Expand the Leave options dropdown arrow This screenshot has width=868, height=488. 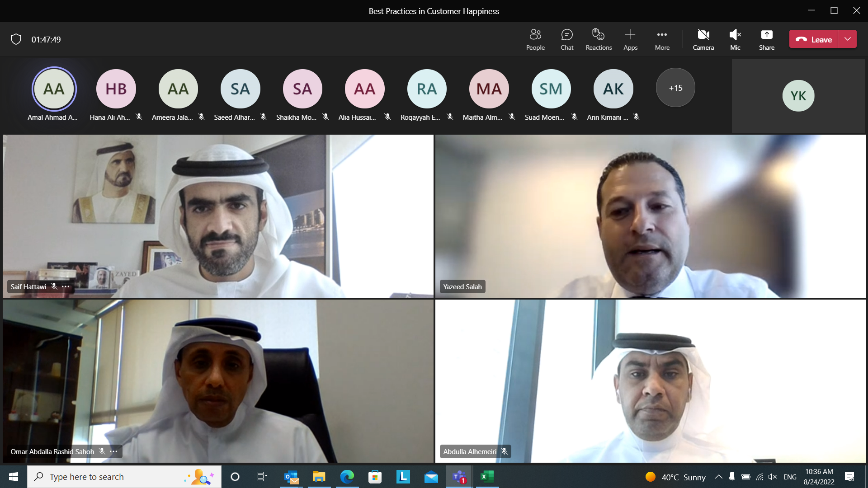point(848,39)
